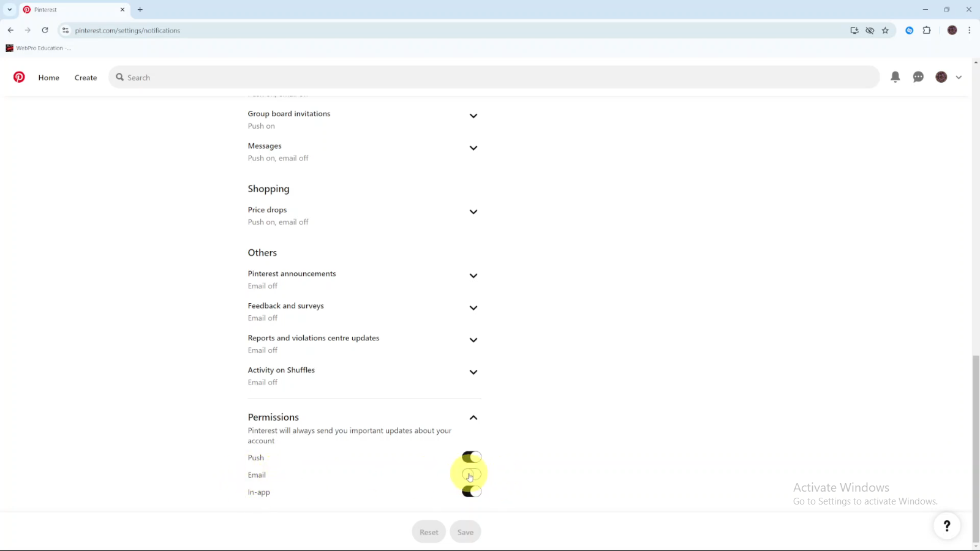
Task: Click the Pinterest logo icon
Action: (19, 77)
